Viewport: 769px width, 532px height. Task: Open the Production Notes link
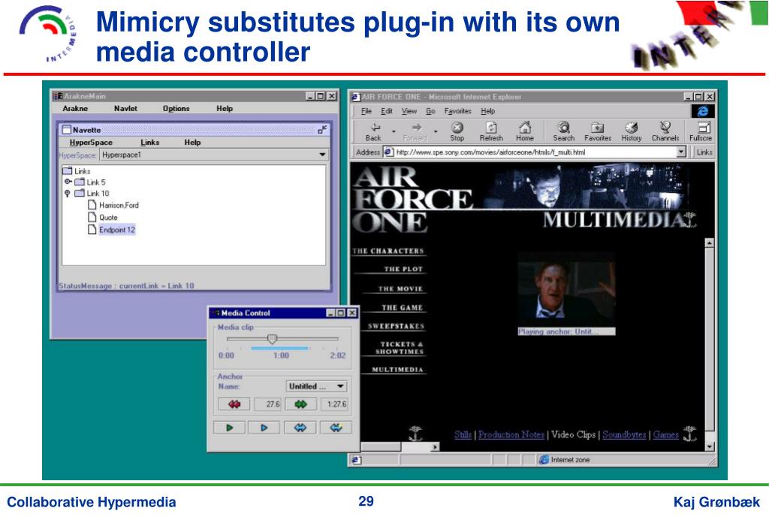(x=511, y=434)
